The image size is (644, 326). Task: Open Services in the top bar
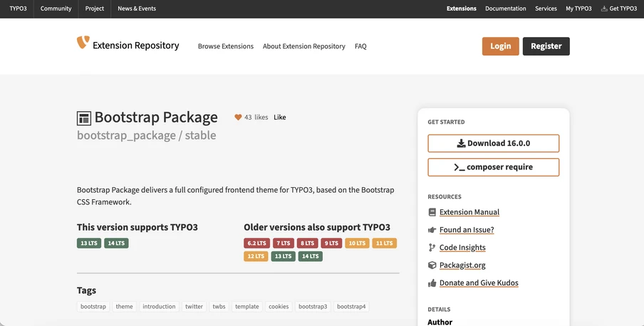(x=546, y=9)
